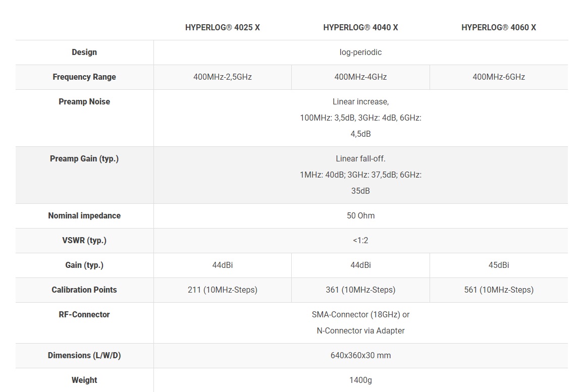Select the RF-Connector row label
Image resolution: width=582 pixels, height=392 pixels.
pyautogui.click(x=84, y=314)
